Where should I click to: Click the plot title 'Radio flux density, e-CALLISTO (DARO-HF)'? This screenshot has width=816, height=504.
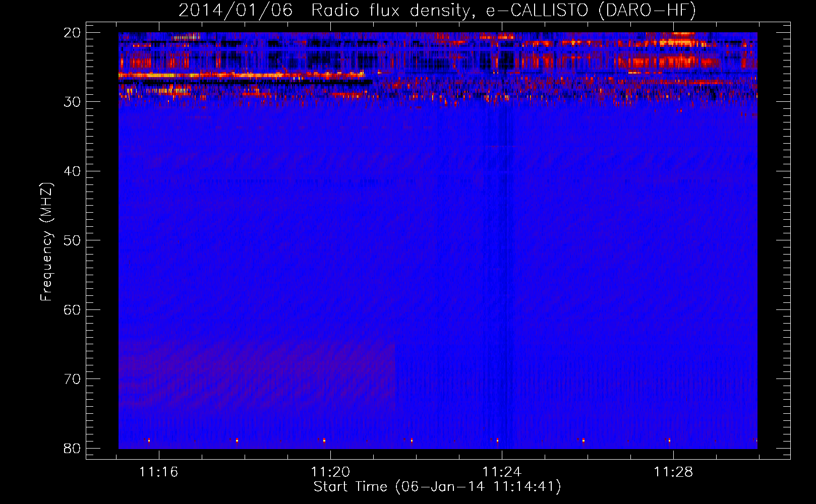[503, 10]
